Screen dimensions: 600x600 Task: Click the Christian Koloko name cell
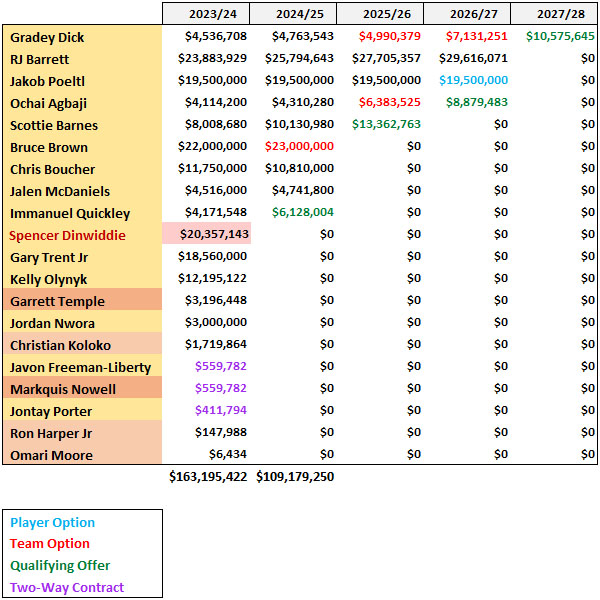[x=82, y=345]
